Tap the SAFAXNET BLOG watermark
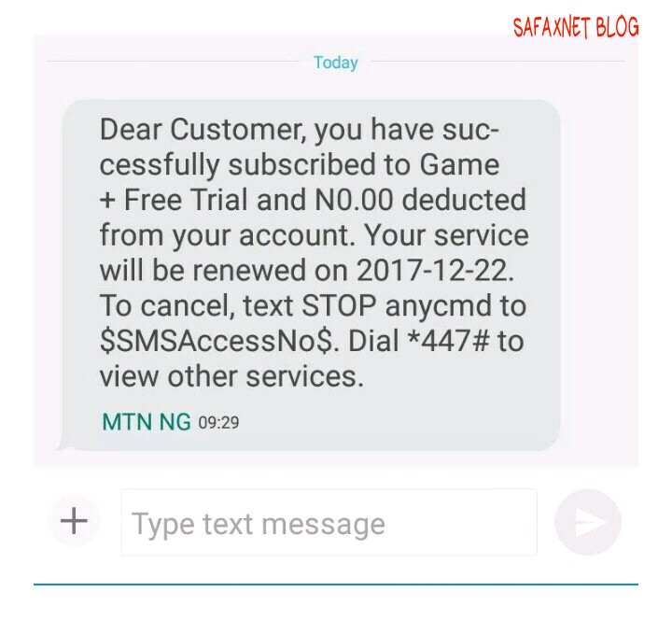Screen dimensions: 672x620 [x=576, y=27]
